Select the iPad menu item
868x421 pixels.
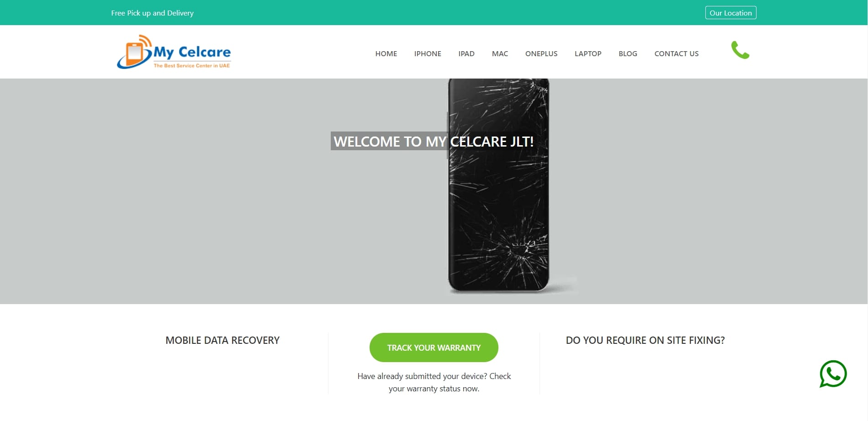pos(466,53)
